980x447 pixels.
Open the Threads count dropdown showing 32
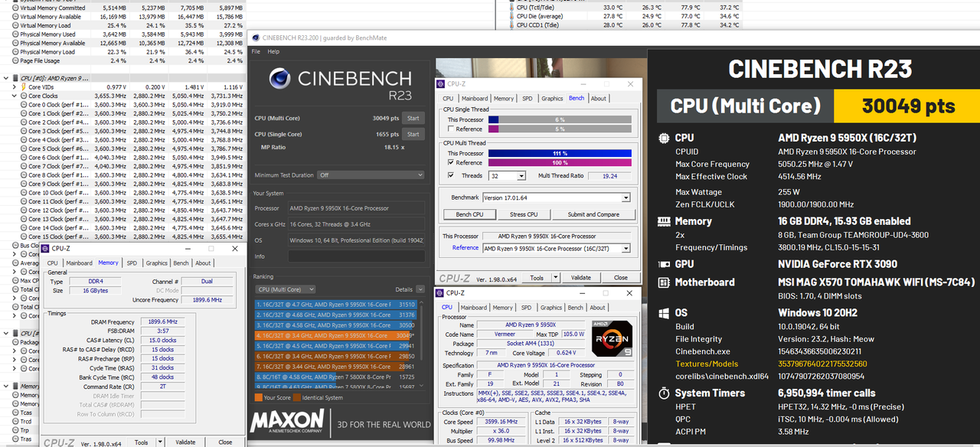click(521, 176)
